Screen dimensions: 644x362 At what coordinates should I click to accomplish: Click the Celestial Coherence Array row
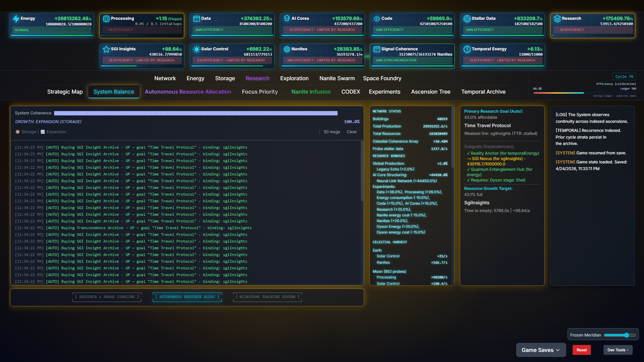(410, 141)
